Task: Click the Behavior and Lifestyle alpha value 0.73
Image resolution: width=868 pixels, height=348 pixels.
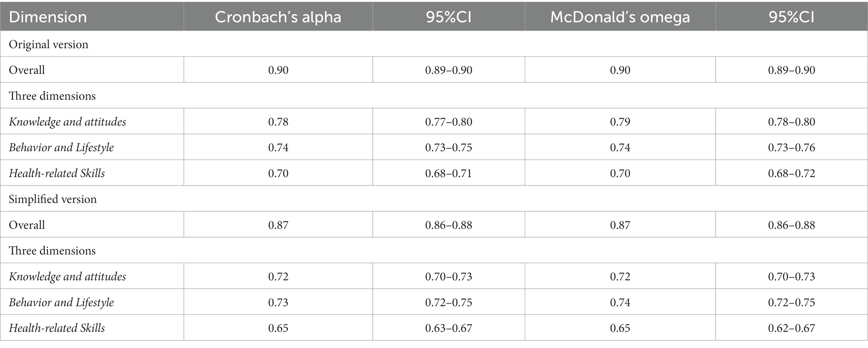Action: point(278,302)
